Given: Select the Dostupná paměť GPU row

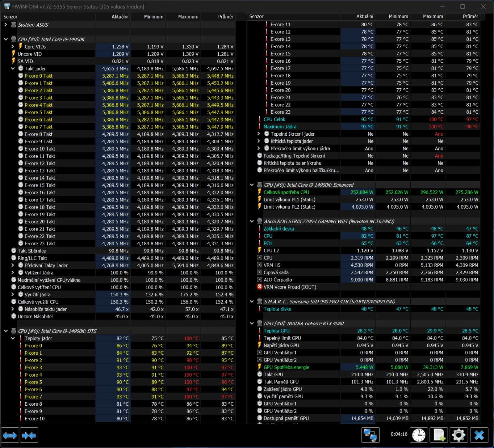Looking at the screenshot, I should click(364, 418).
